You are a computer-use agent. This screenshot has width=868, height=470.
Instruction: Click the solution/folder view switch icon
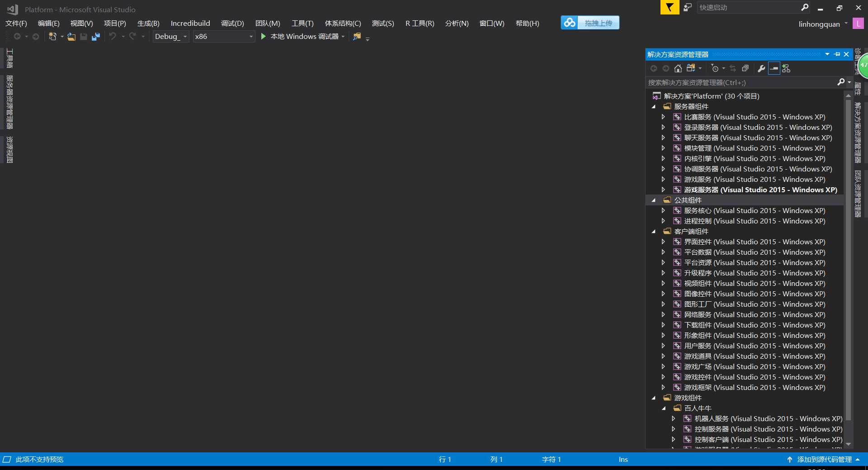pyautogui.click(x=690, y=68)
